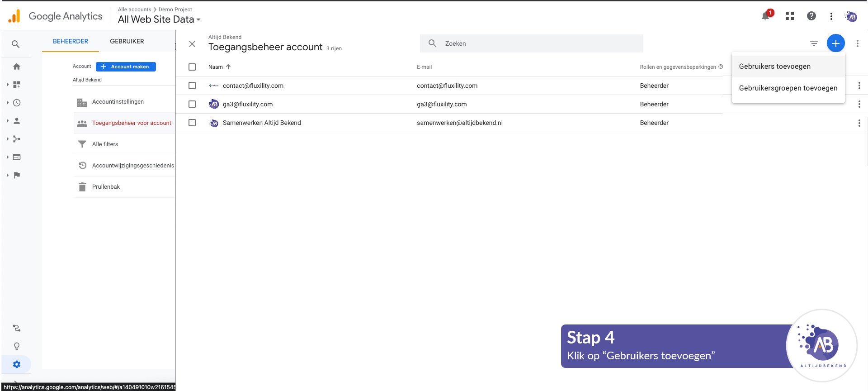Tick checkbox for contact@fluxility.com row

click(192, 86)
